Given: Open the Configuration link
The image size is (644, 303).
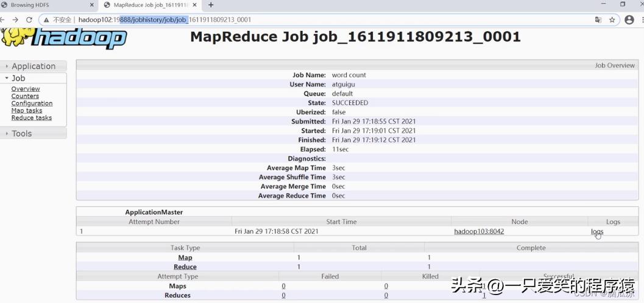Looking at the screenshot, I should (x=32, y=103).
